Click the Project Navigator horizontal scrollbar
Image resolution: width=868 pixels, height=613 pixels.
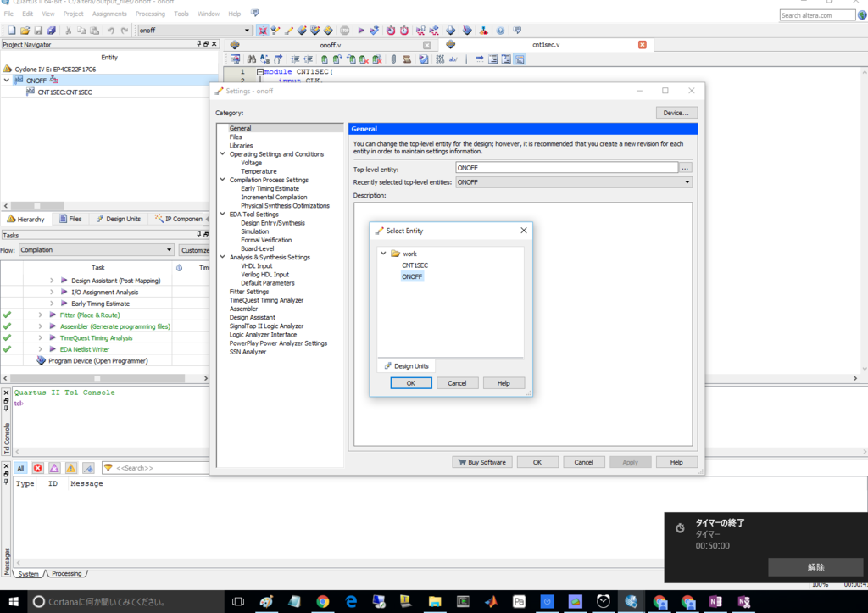[37, 206]
